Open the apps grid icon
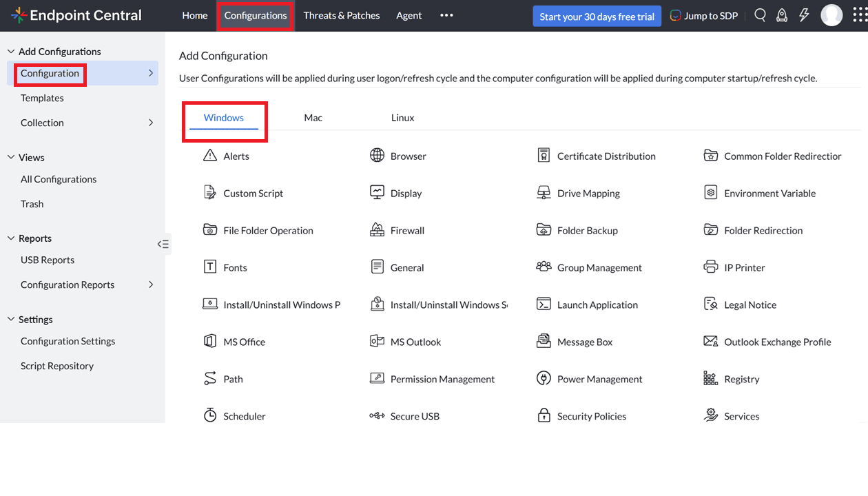The width and height of the screenshot is (868, 496). click(860, 15)
